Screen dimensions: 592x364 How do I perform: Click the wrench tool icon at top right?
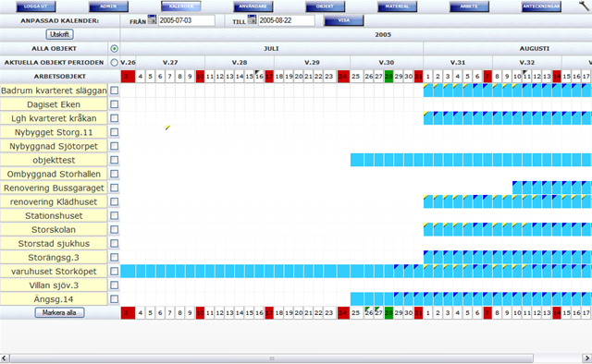[585, 6]
